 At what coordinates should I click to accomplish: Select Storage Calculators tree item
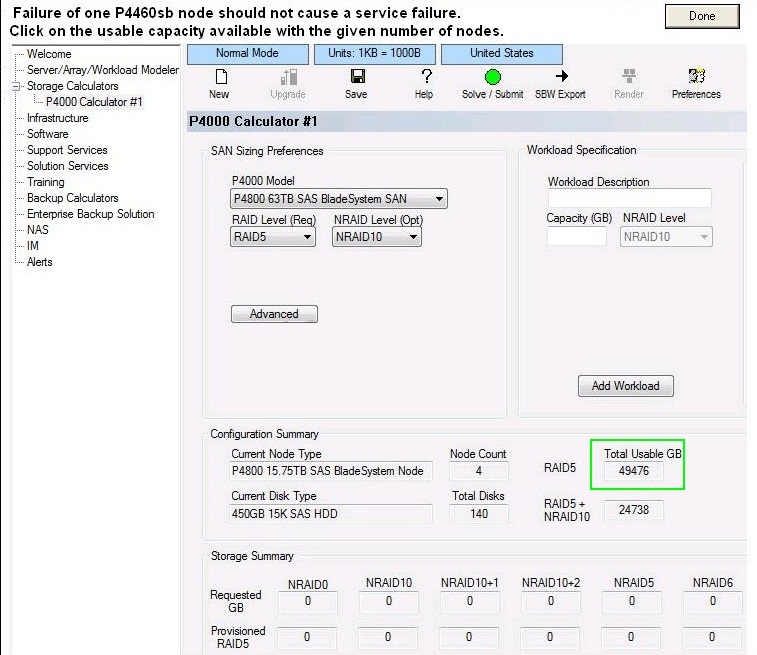(72, 86)
